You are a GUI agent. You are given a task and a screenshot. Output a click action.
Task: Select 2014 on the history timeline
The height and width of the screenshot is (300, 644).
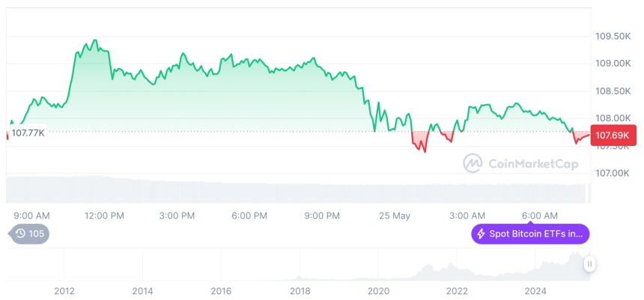142,290
